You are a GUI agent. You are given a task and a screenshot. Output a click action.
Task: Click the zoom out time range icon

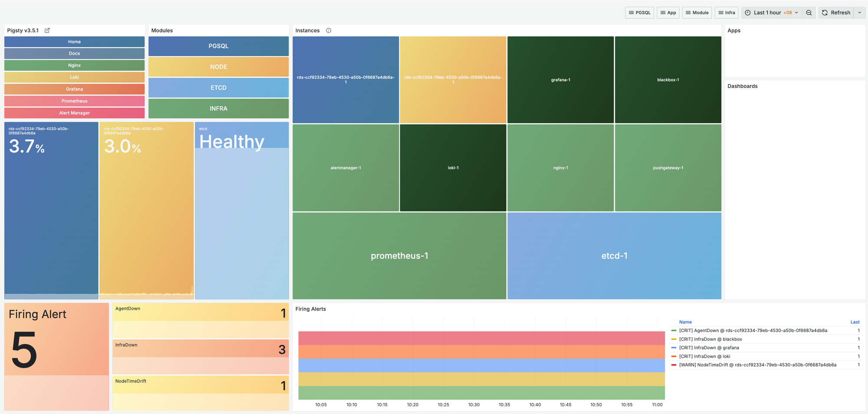[x=809, y=13]
